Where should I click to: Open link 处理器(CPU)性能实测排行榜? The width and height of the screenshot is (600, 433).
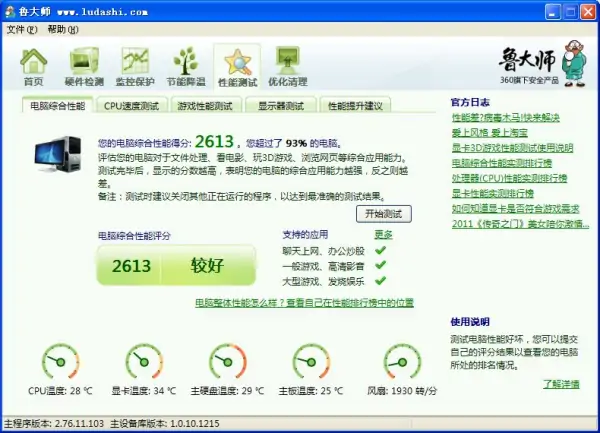[x=509, y=178]
